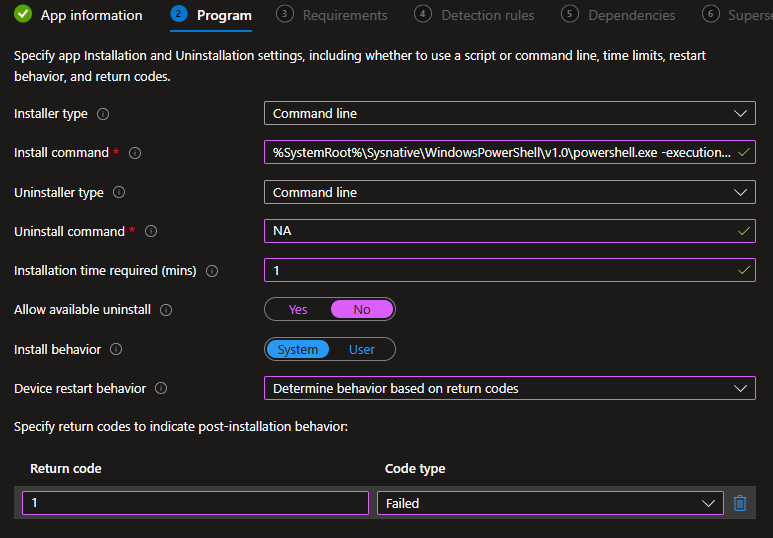Delete return code row with trash icon

(x=740, y=503)
